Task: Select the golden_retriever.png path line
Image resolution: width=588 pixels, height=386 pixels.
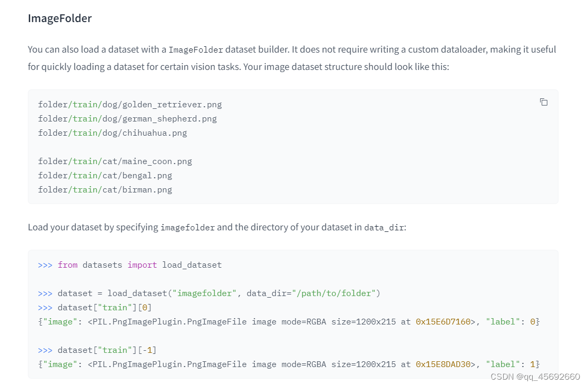Action: (129, 104)
